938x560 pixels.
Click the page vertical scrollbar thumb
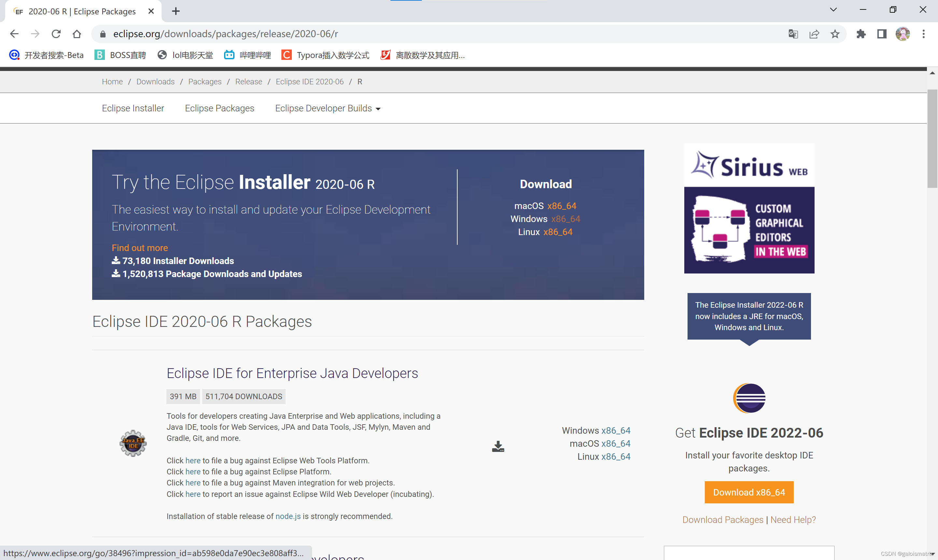click(932, 138)
